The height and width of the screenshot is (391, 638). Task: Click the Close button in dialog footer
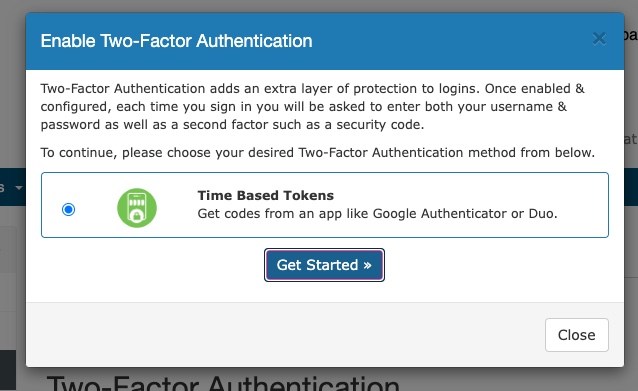[x=577, y=335]
